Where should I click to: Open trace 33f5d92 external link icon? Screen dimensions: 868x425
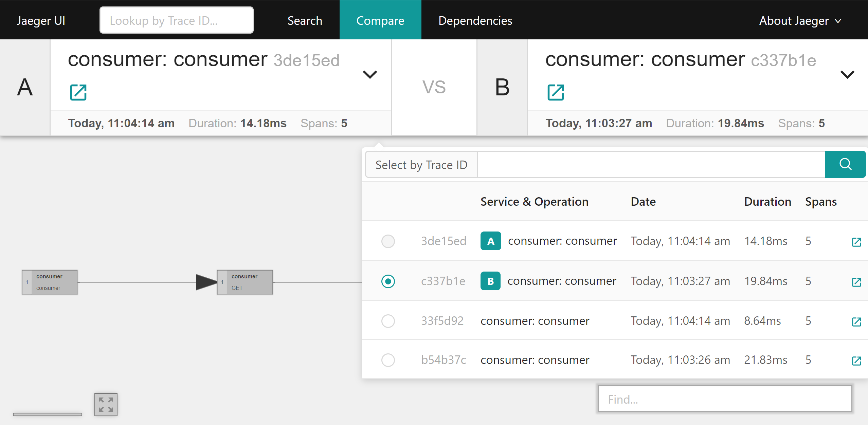click(856, 321)
